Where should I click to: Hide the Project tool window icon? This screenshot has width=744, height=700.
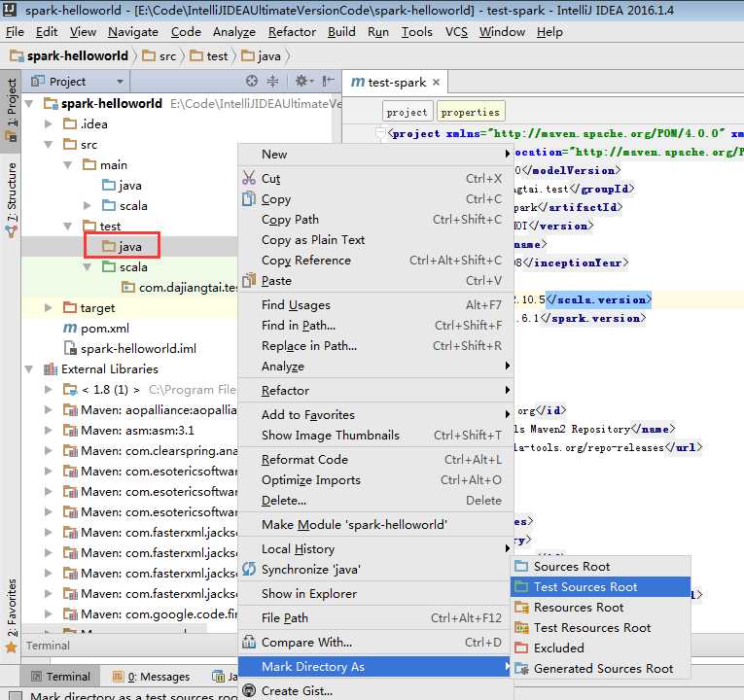(328, 81)
